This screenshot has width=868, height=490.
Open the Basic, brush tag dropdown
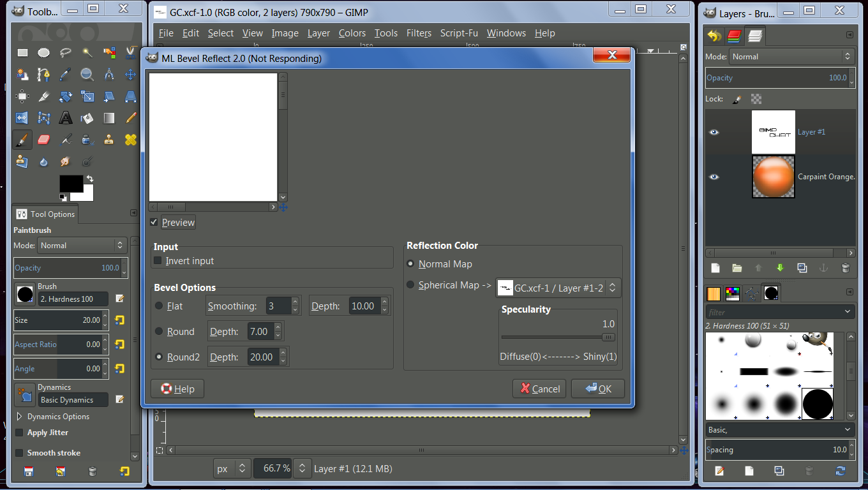[780, 429]
